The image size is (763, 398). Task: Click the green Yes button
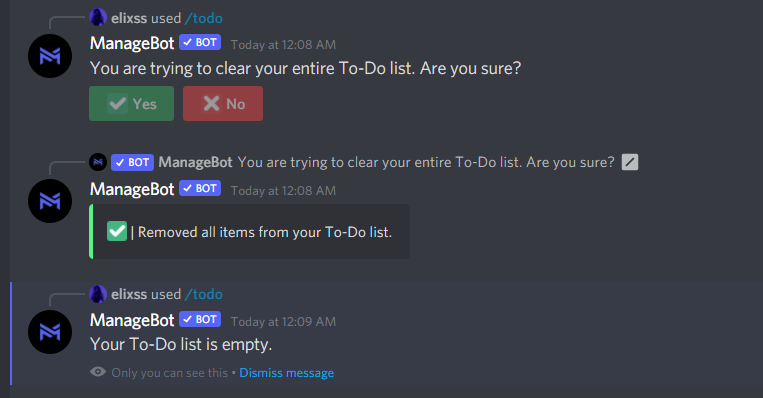point(131,104)
